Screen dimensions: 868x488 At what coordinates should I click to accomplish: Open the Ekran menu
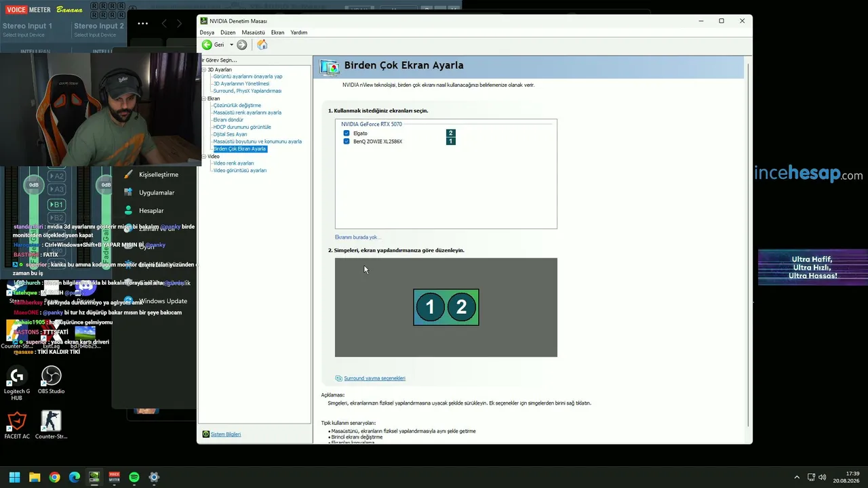tap(278, 33)
